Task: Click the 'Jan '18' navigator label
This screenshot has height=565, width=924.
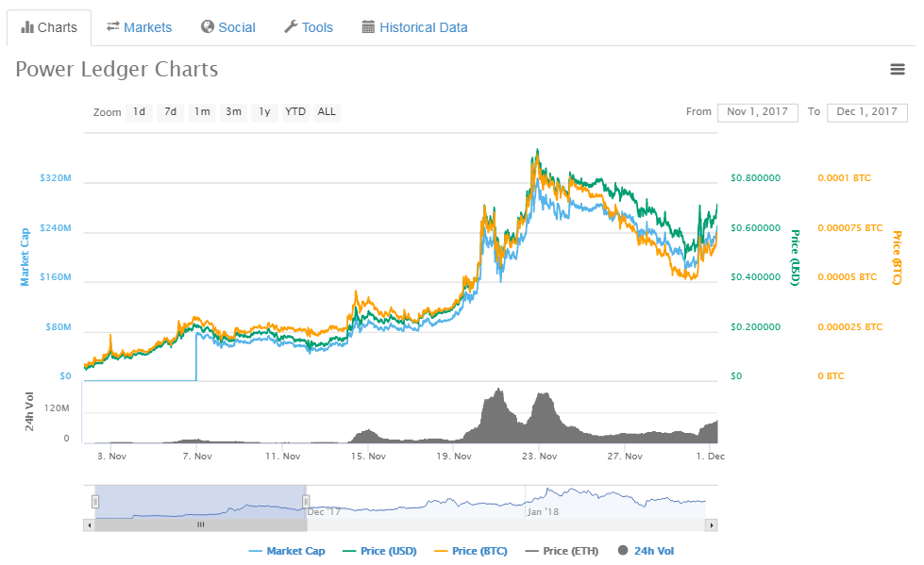Action: pos(543,511)
